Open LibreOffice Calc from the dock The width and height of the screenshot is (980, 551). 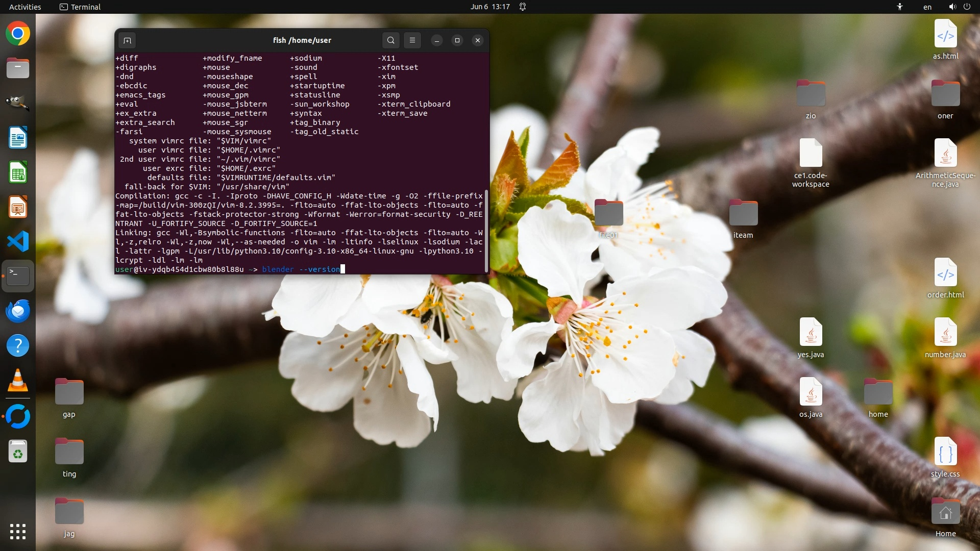pos(18,172)
